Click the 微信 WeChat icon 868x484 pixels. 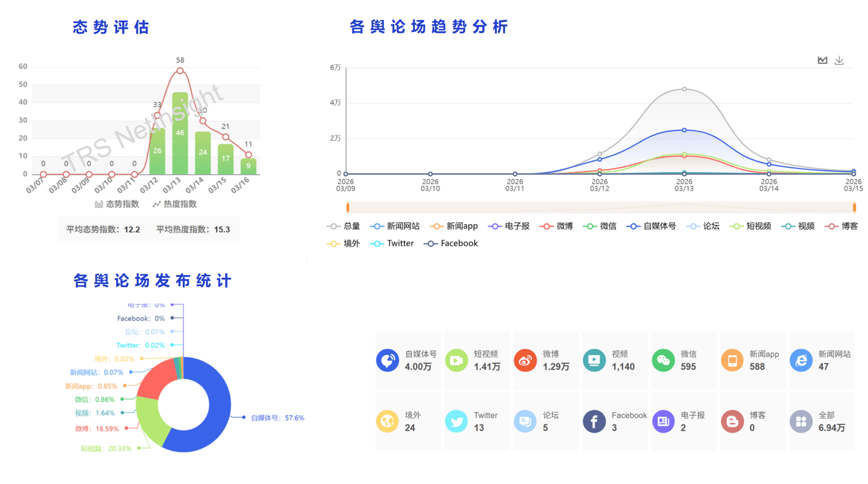coord(663,360)
